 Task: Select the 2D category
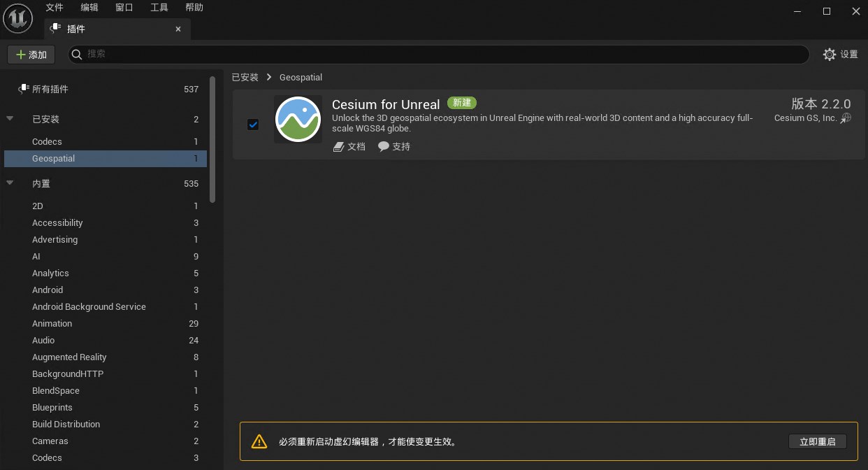107,206
